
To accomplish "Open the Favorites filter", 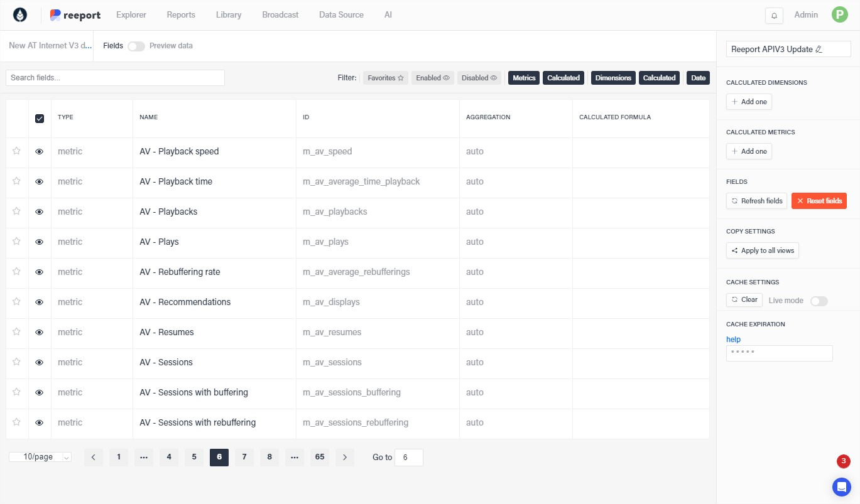I will (385, 78).
